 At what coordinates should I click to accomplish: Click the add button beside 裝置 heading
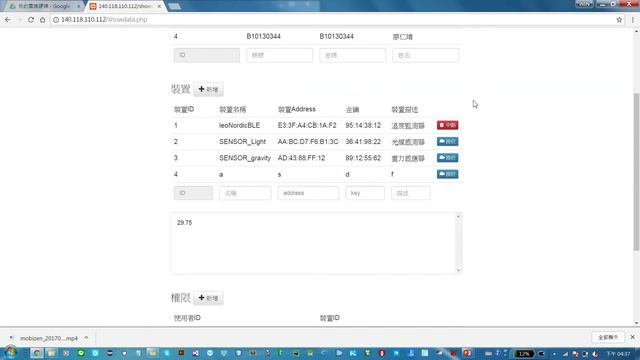tap(208, 89)
